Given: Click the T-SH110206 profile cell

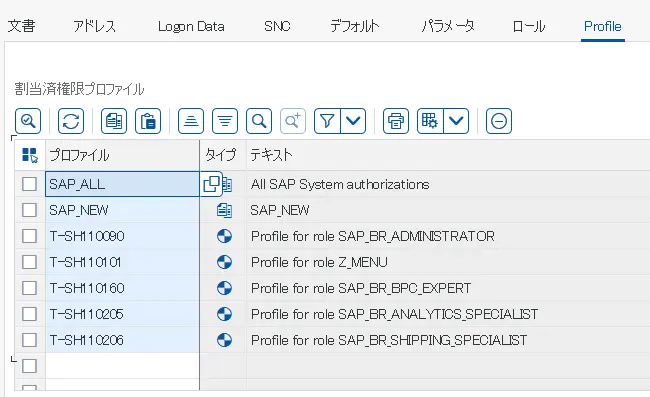Looking at the screenshot, I should coord(122,340).
